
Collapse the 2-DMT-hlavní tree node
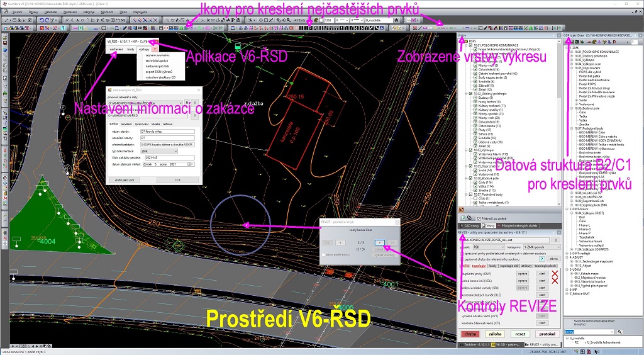(x=567, y=209)
